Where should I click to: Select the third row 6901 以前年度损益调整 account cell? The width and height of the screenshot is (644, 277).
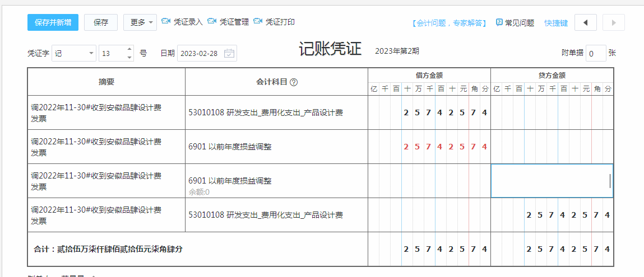tap(276, 181)
